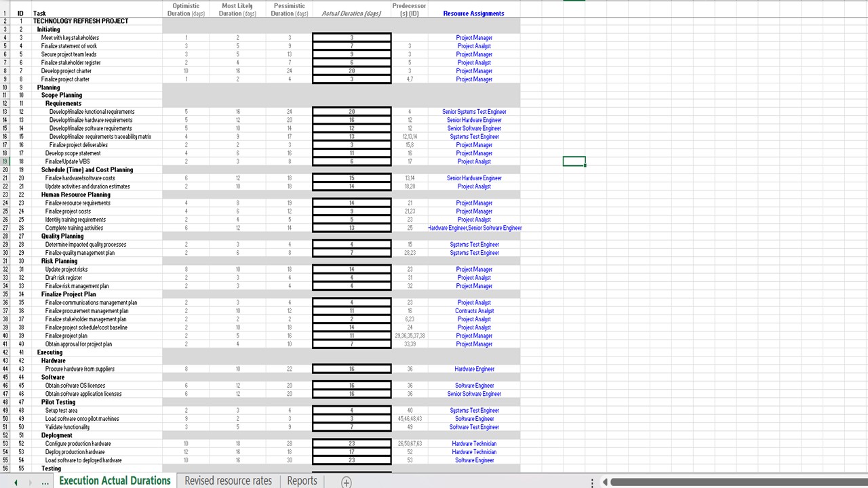Select the Finalize statement of work task
Image resolution: width=868 pixels, height=488 pixels.
pyautogui.click(x=69, y=46)
